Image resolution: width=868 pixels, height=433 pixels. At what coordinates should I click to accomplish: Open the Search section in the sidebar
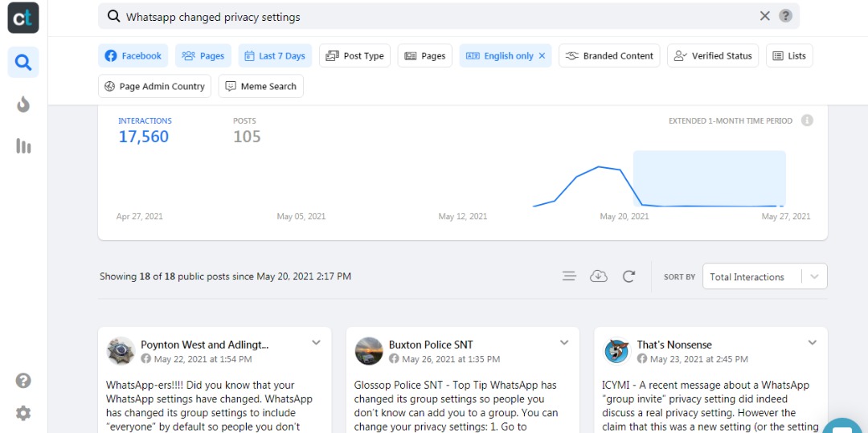(x=23, y=63)
